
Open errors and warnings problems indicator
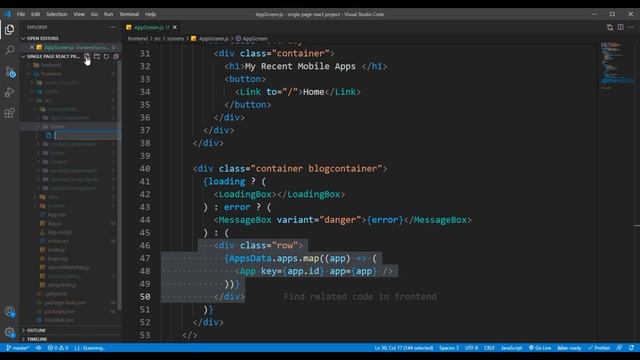(x=58, y=348)
